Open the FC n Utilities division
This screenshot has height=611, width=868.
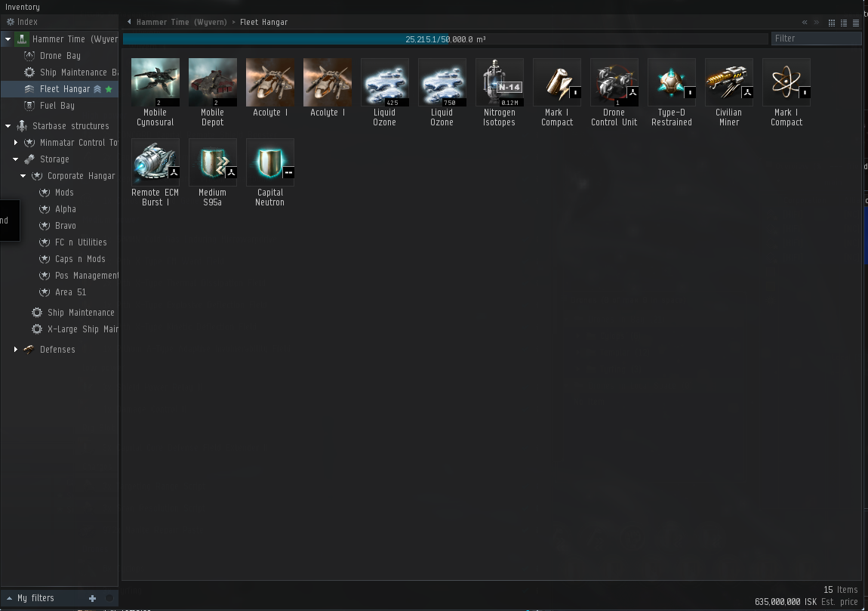point(80,242)
